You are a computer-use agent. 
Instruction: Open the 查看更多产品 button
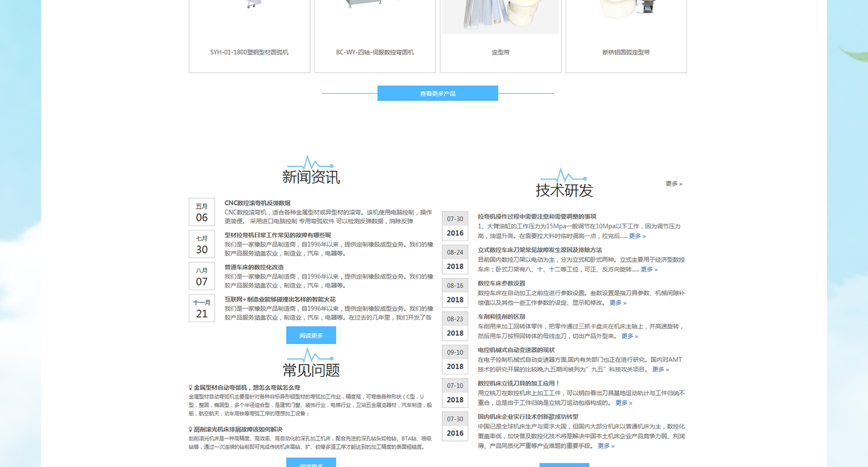437,93
